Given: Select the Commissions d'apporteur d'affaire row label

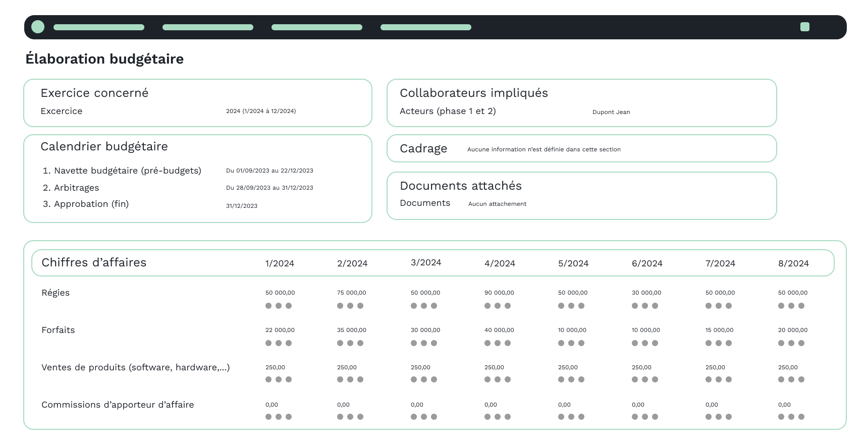Looking at the screenshot, I should click(x=118, y=405).
